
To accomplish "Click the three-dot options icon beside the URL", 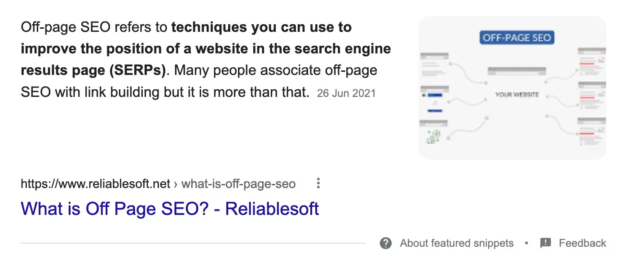I will (x=318, y=183).
